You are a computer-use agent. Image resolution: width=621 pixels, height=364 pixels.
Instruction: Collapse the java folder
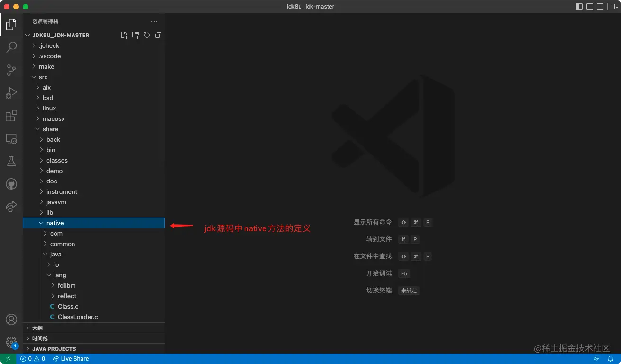(x=94, y=254)
